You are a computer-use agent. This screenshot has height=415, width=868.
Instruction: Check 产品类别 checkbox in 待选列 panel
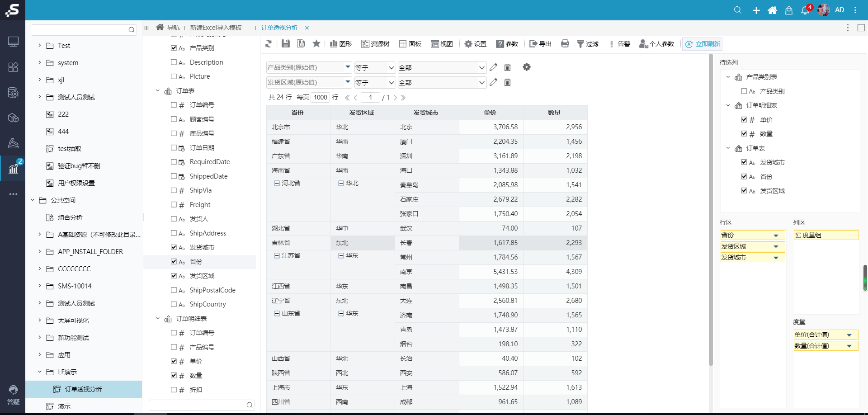point(744,91)
